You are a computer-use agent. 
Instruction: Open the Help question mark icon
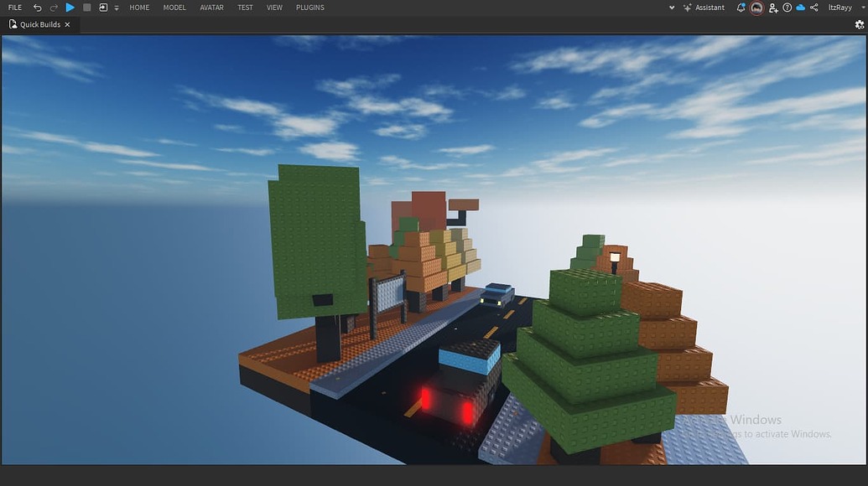point(787,8)
